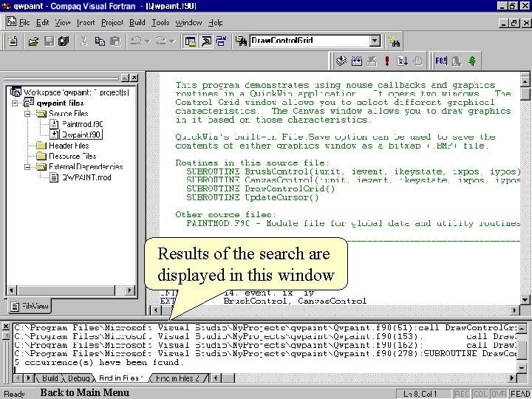Click the Copy icon in toolbar
Image resolution: width=532 pixels, height=399 pixels.
(100, 41)
